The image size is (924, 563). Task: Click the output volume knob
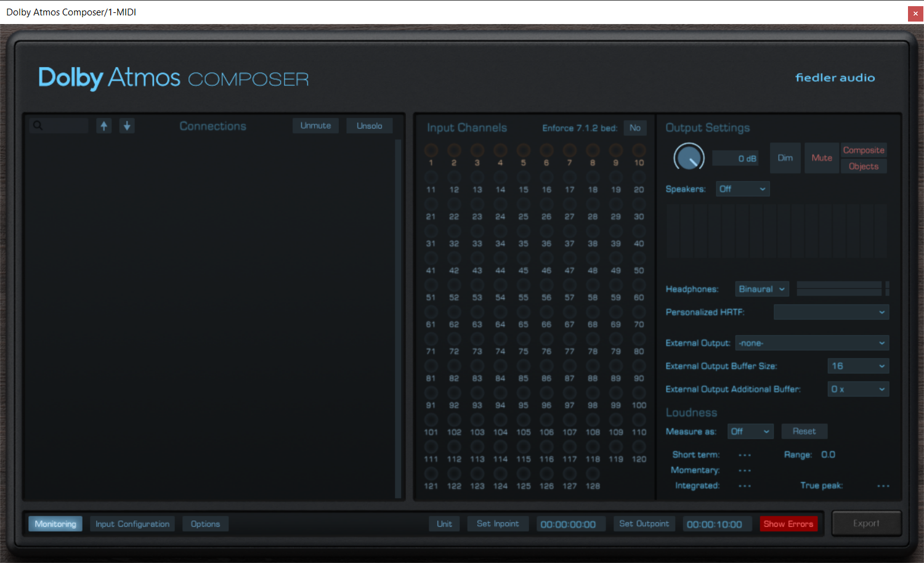pyautogui.click(x=689, y=158)
